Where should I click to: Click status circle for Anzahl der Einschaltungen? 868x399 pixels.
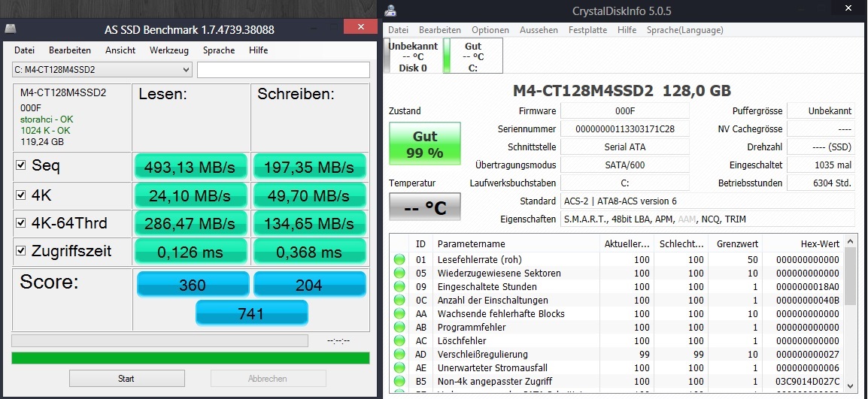point(399,300)
